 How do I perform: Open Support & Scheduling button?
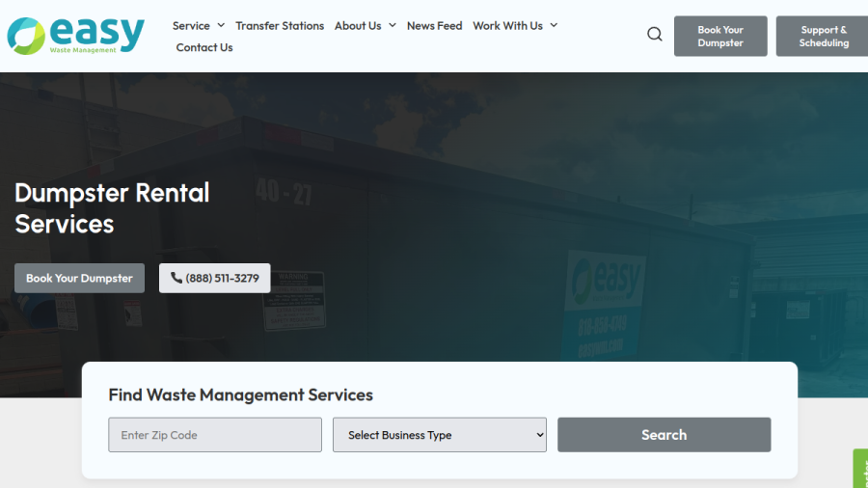pyautogui.click(x=824, y=36)
